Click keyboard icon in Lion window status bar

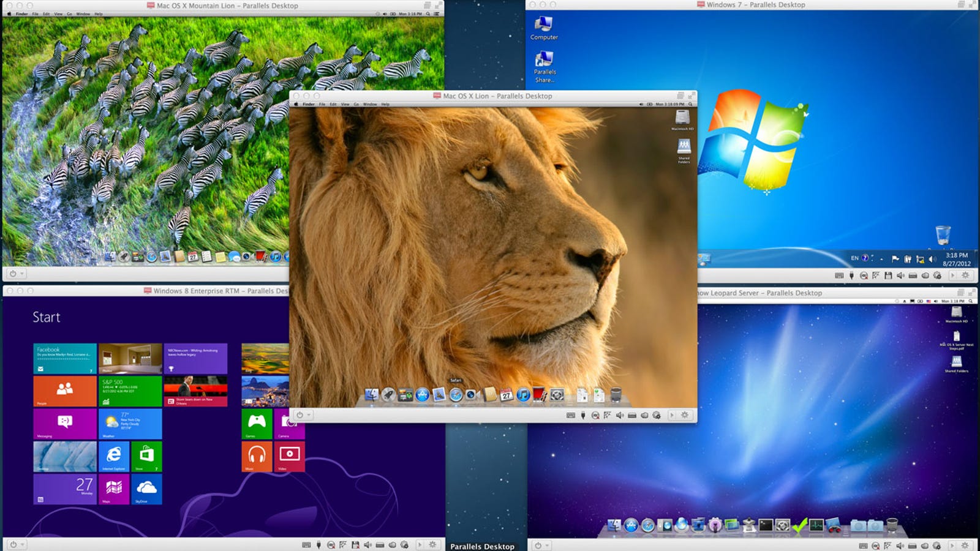(571, 415)
